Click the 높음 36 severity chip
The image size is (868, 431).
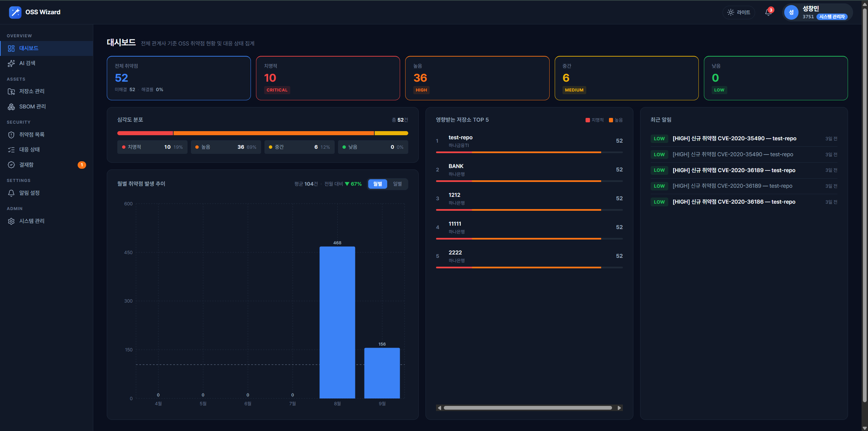point(226,147)
